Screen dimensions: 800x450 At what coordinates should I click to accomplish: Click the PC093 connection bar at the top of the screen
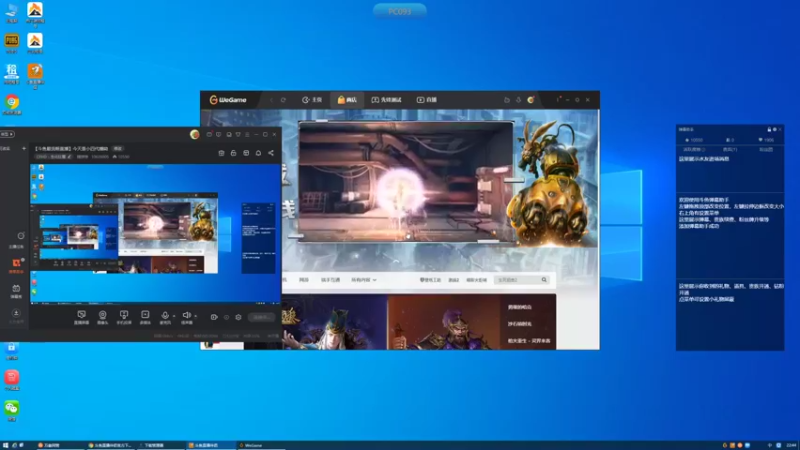point(399,11)
